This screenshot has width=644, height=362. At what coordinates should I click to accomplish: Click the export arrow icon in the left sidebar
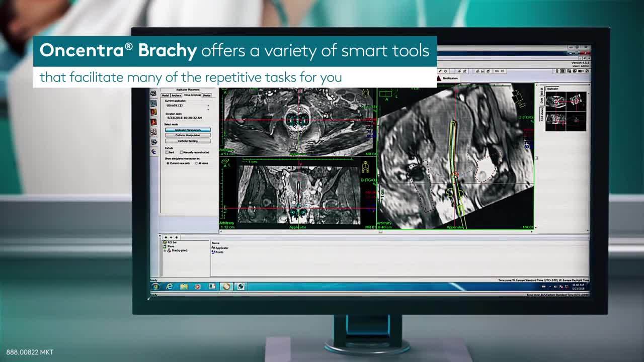(153, 142)
